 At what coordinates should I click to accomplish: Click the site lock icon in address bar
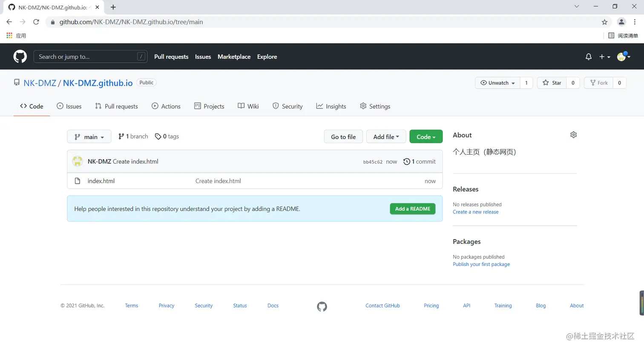(53, 22)
